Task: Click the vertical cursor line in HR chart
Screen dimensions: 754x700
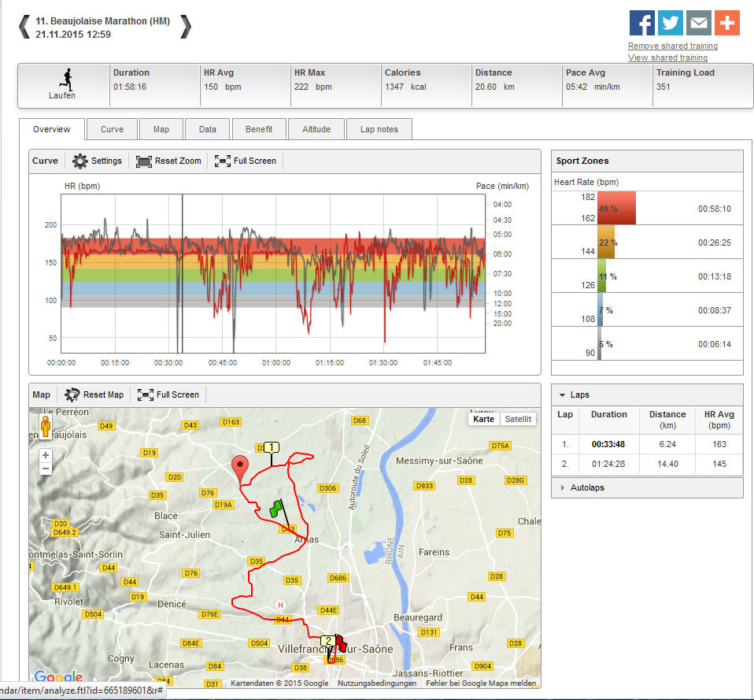Action: click(183, 273)
